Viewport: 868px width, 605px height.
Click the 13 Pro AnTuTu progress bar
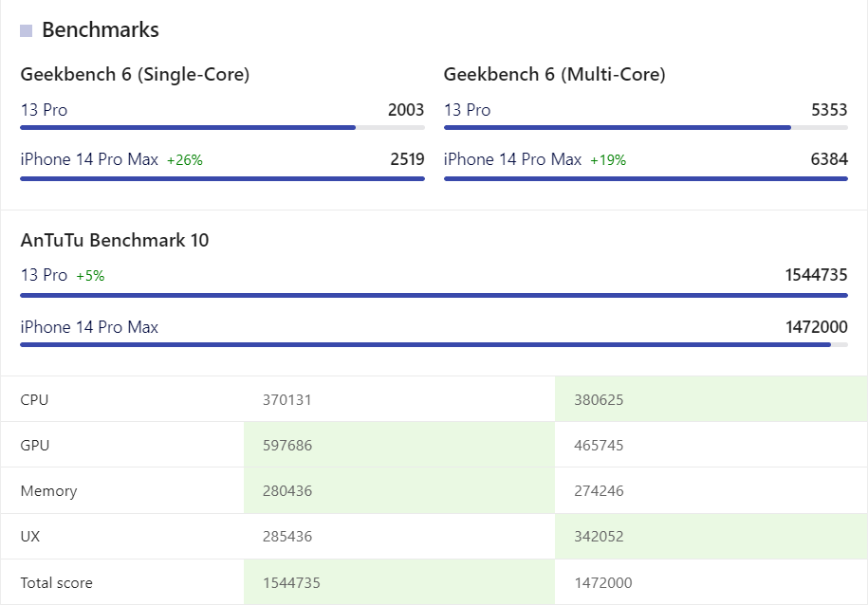(x=434, y=295)
